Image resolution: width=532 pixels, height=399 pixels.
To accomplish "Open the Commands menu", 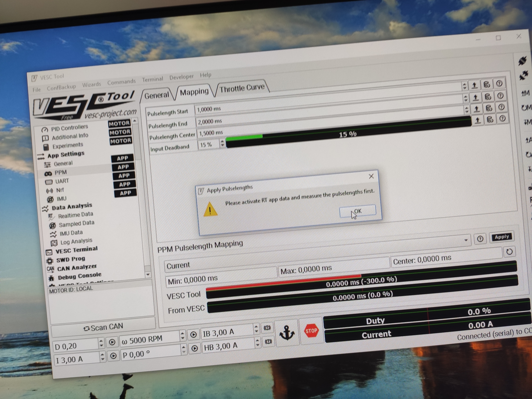I will pyautogui.click(x=122, y=82).
